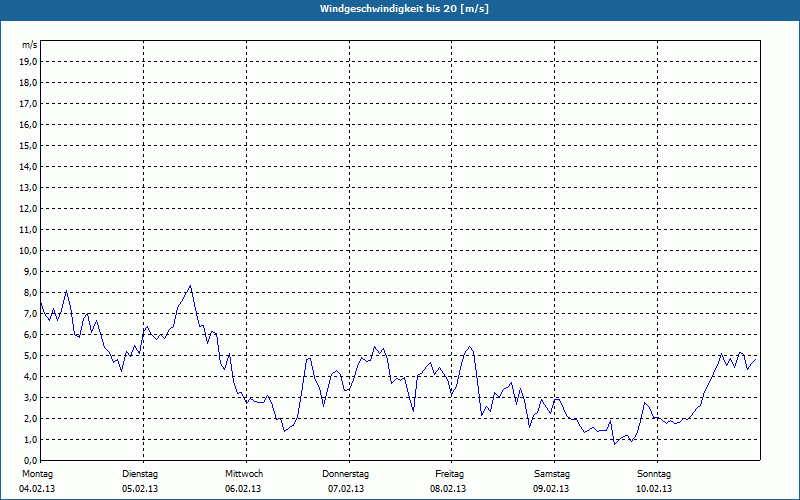Click the m/s unit label
This screenshot has height=500, width=800.
[x=30, y=45]
